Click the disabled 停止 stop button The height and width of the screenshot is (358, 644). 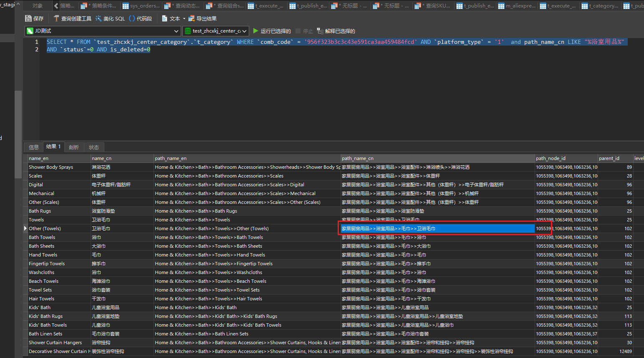pos(304,31)
